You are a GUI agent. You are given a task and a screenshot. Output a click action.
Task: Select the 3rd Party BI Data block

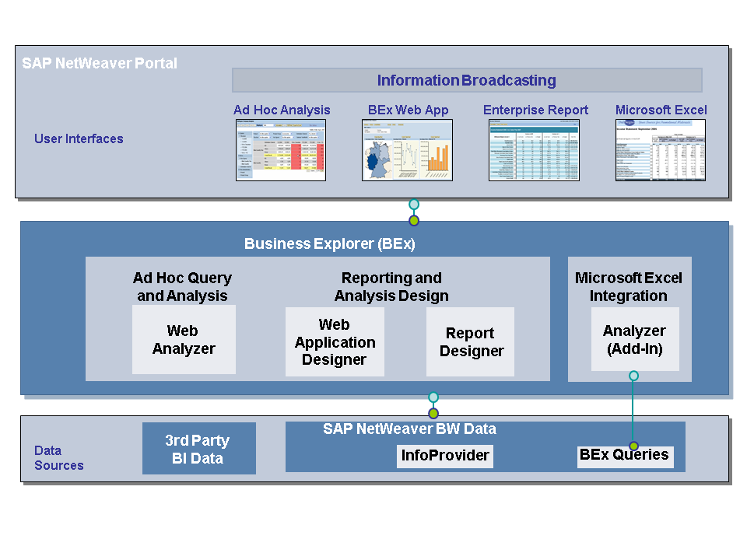tap(198, 449)
